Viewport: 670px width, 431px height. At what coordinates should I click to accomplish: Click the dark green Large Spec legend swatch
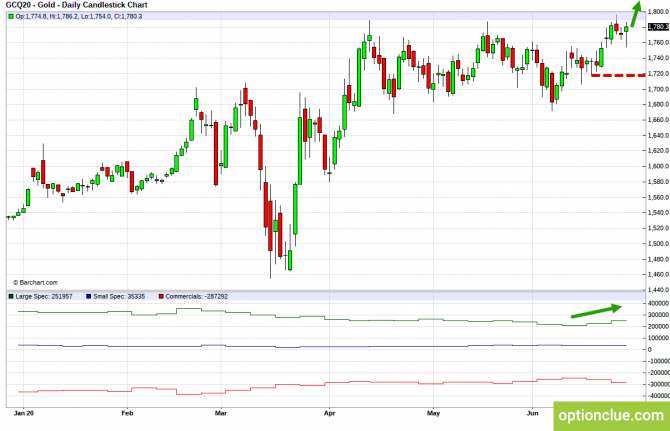(x=11, y=296)
